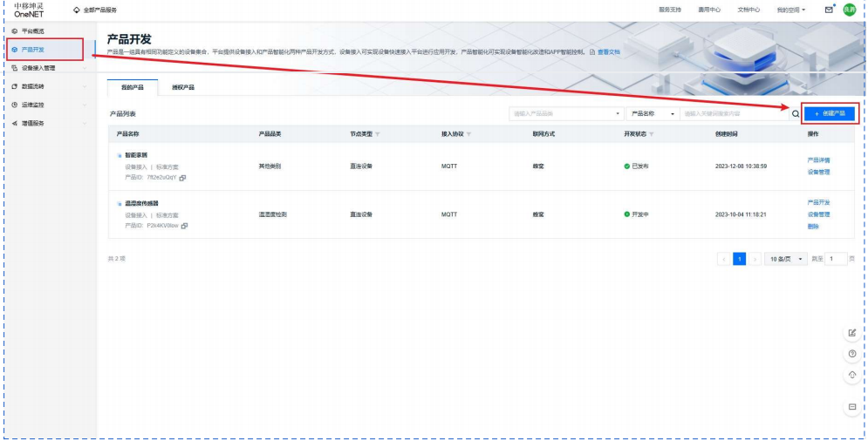868x441 pixels.
Task: Click the magnifier search icon
Action: pyautogui.click(x=796, y=114)
